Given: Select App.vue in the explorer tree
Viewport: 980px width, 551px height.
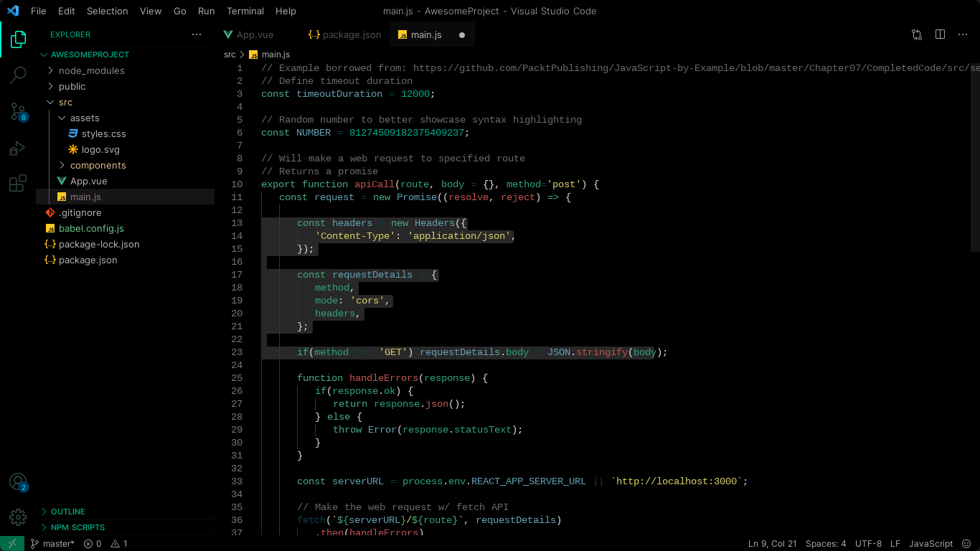Looking at the screenshot, I should click(x=88, y=181).
